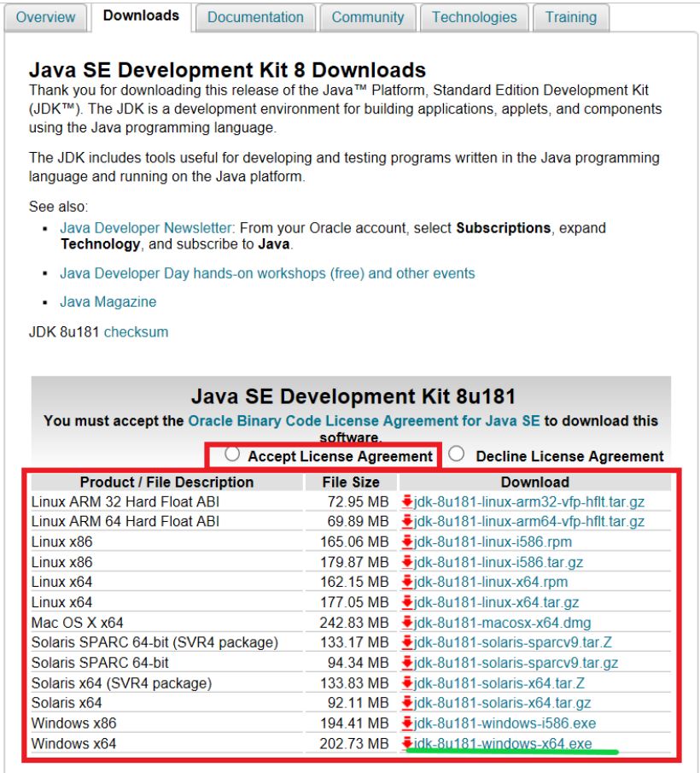Click download arrow icon beside solaris-x64.tar.gz
Viewport: 700px width, 773px height.
pos(407,702)
